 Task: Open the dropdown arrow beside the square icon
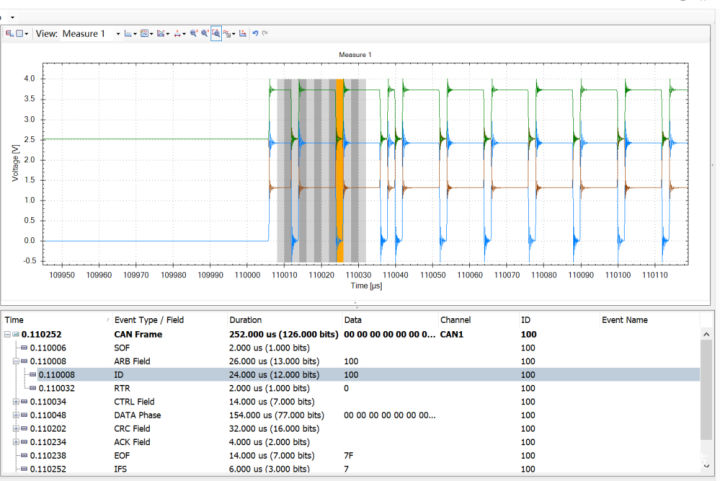pos(27,34)
